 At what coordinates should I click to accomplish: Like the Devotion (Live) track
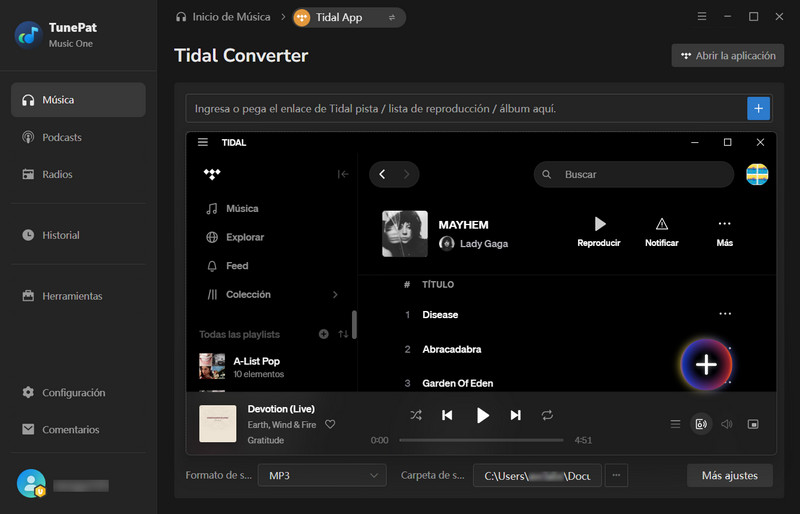[330, 424]
